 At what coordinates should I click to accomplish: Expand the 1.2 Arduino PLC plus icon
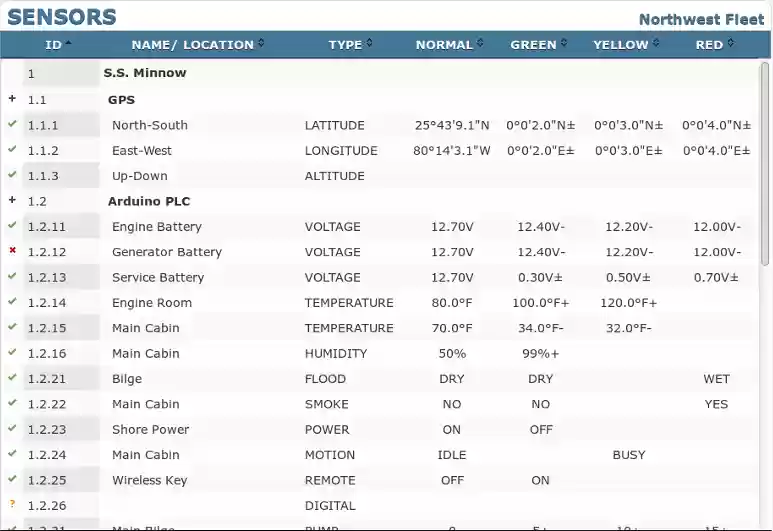(12, 200)
